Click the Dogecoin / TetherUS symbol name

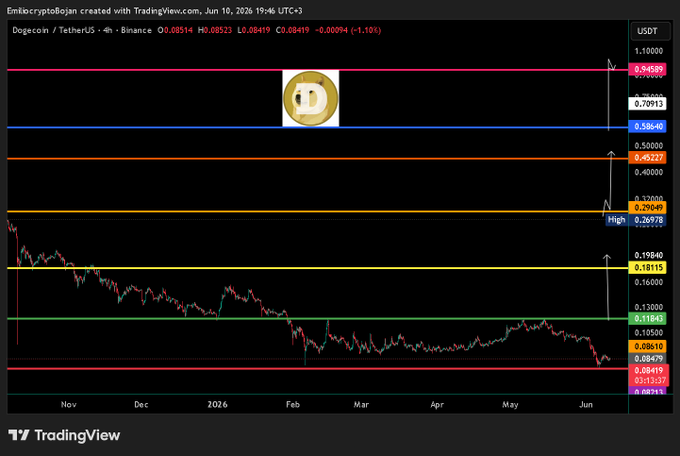[x=53, y=30]
